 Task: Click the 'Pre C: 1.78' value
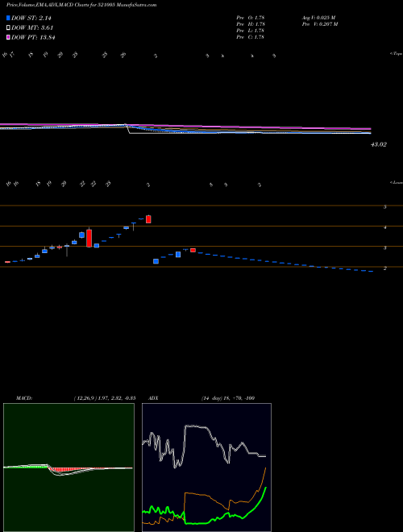251,37
